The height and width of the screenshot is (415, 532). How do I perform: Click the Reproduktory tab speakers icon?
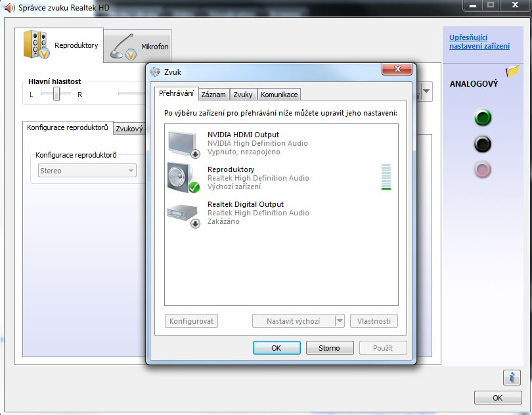tap(36, 45)
